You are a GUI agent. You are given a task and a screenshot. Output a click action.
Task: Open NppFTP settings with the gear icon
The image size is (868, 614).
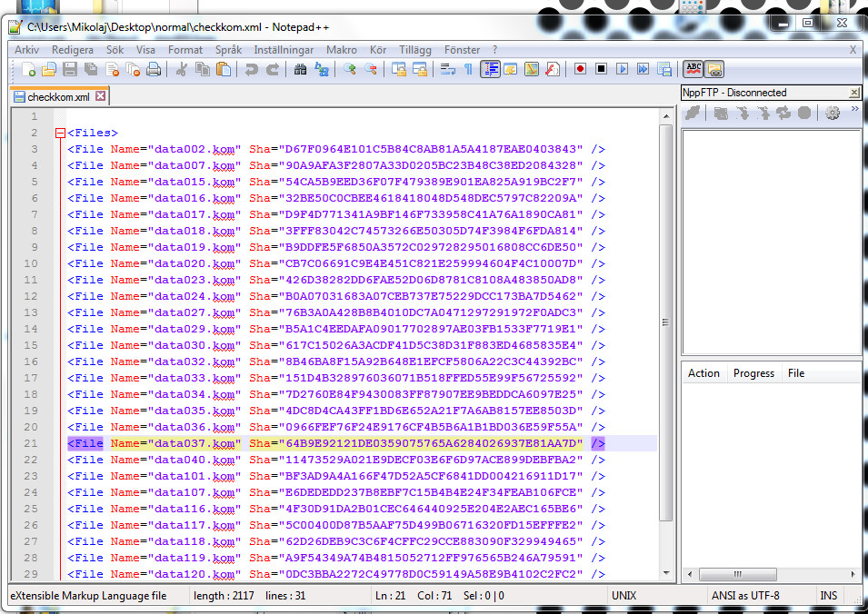pyautogui.click(x=832, y=113)
